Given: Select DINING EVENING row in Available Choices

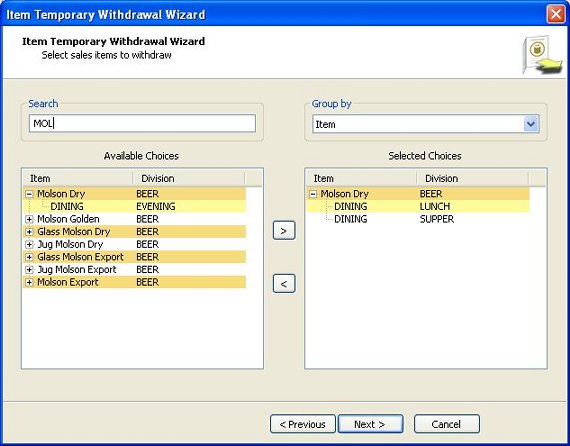Looking at the screenshot, I should click(x=135, y=206).
